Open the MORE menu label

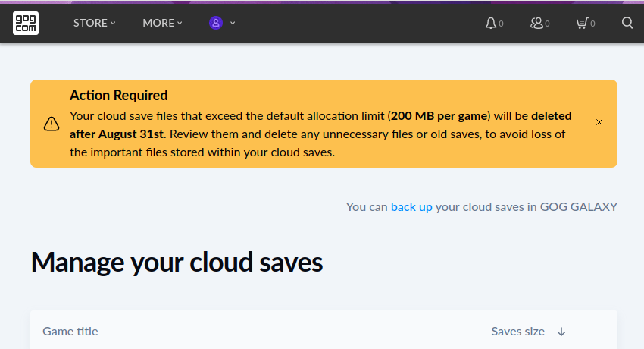point(158,23)
